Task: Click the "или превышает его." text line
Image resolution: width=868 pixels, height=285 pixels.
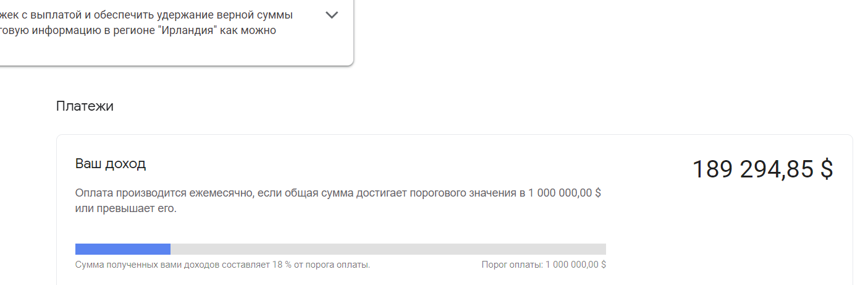Action: (x=126, y=209)
